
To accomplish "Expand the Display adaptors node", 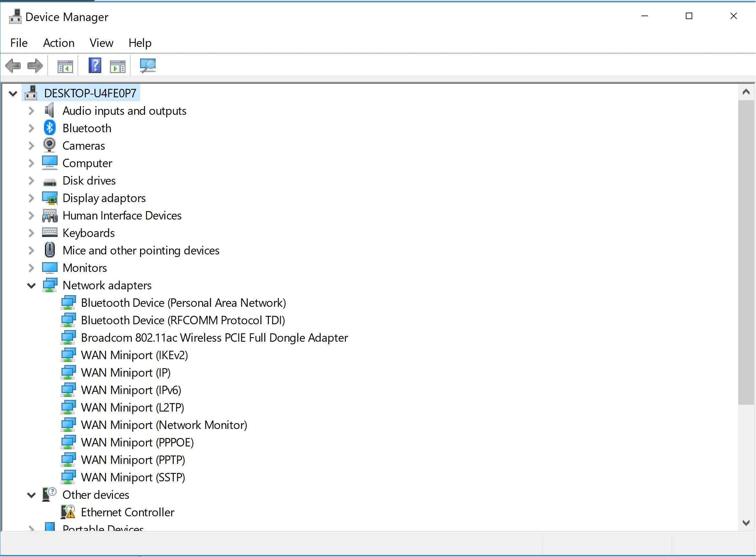I will (31, 198).
